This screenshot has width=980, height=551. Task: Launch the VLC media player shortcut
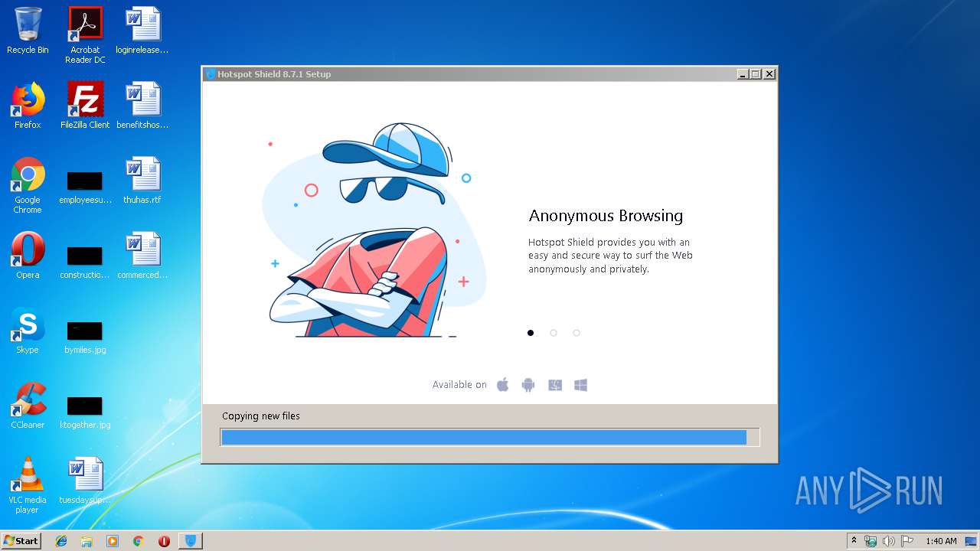[28, 485]
